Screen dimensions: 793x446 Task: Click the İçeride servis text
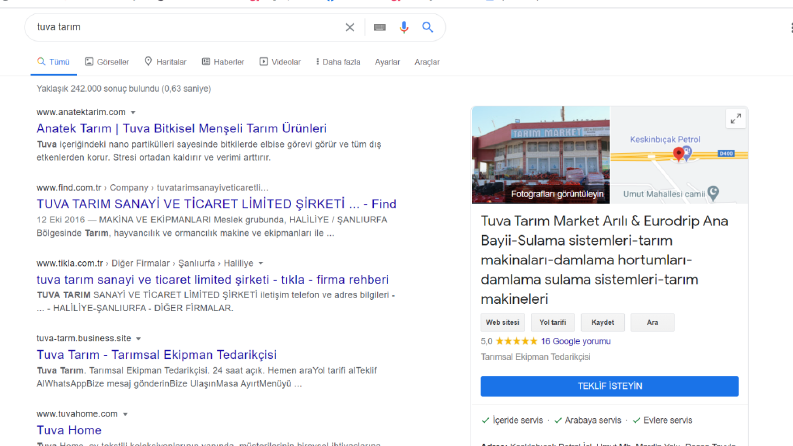(518, 421)
